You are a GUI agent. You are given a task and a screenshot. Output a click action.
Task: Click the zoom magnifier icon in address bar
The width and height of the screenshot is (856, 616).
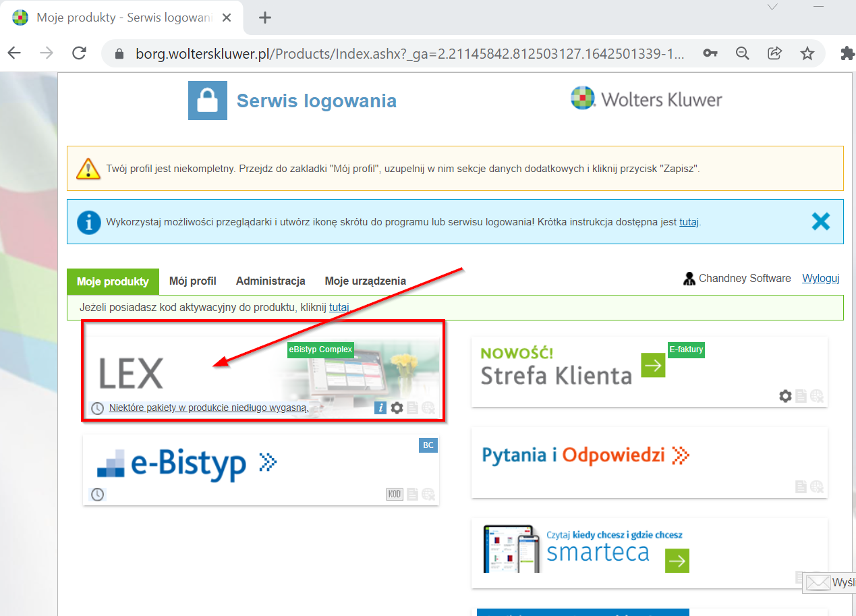click(x=743, y=53)
